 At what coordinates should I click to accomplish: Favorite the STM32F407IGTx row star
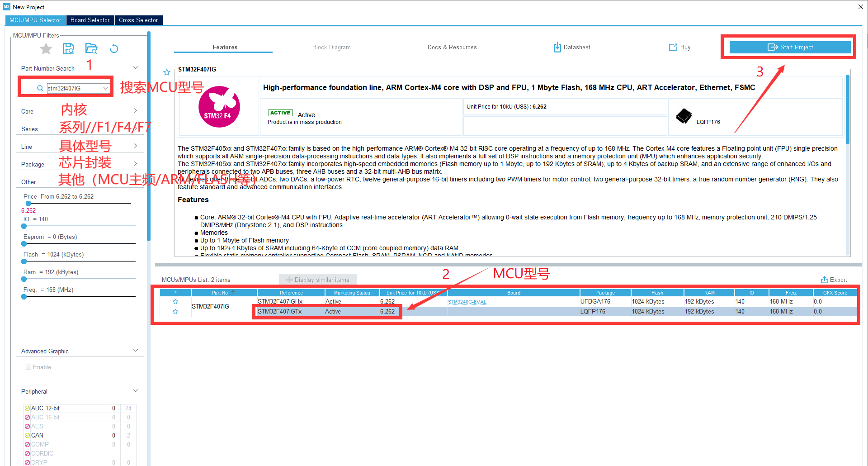(175, 312)
